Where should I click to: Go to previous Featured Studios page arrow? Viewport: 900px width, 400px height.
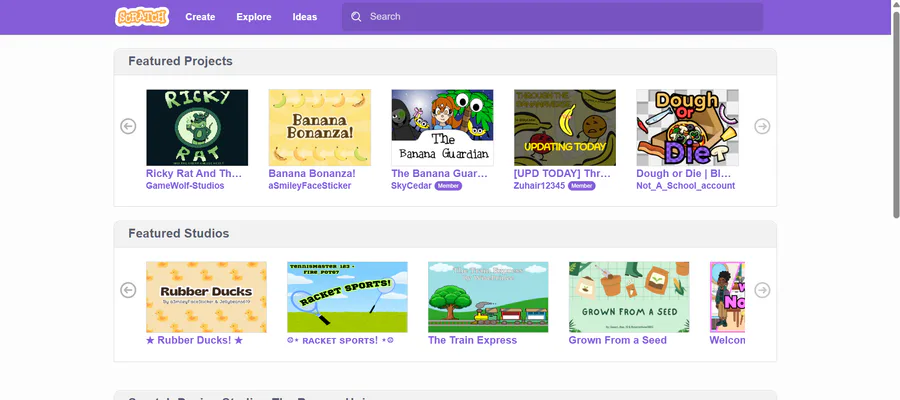pos(128,290)
